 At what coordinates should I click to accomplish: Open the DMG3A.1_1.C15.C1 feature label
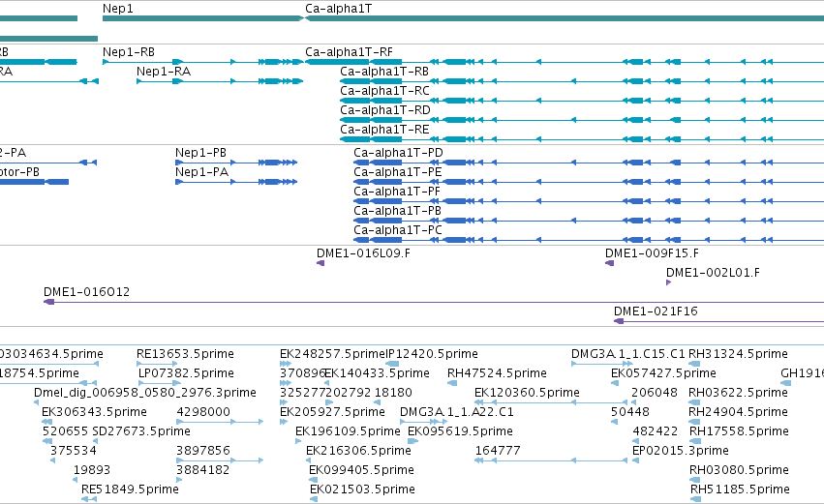(x=628, y=354)
